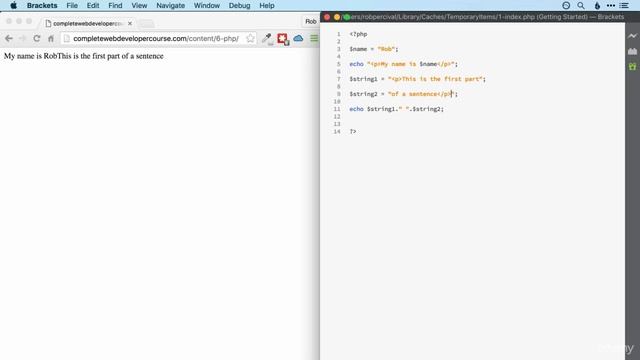Image resolution: width=640 pixels, height=360 pixels.
Task: Open Notification Center list icon
Action: point(624,6)
